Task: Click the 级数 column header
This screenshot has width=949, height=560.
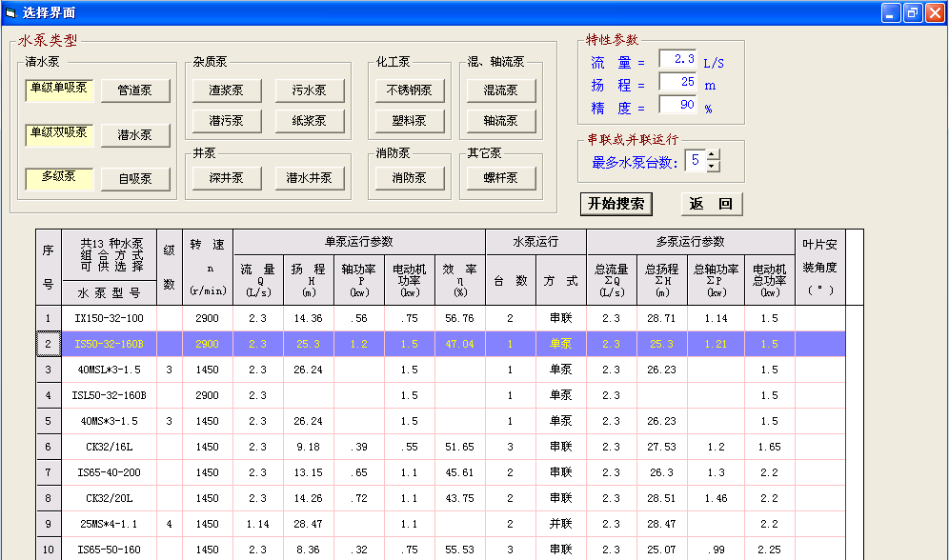Action: click(x=169, y=268)
